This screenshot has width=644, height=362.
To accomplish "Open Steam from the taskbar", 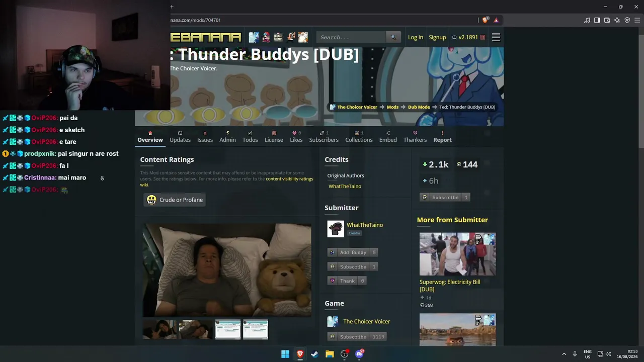I will click(314, 354).
